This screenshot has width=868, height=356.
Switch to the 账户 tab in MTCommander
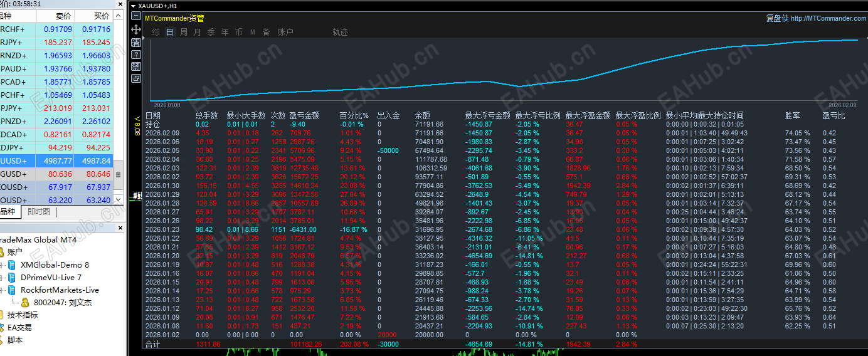285,32
